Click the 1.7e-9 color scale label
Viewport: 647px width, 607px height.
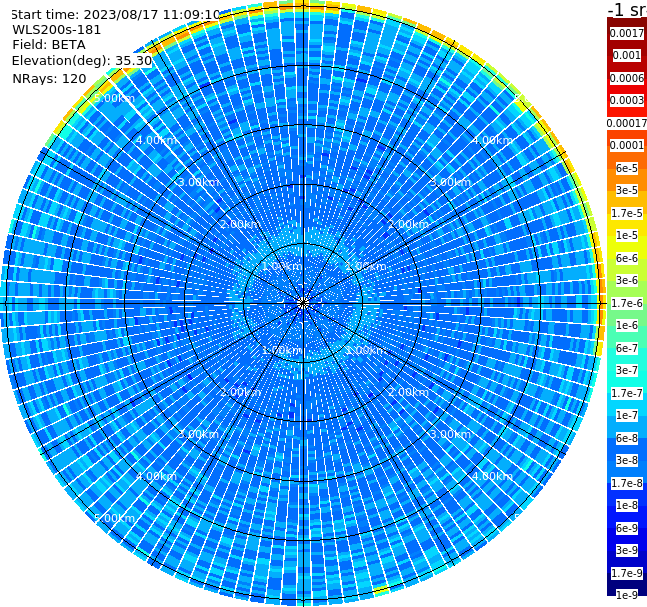click(x=627, y=573)
